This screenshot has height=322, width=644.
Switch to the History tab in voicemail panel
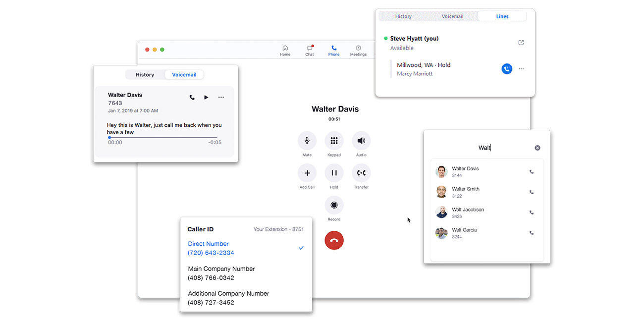coord(145,75)
